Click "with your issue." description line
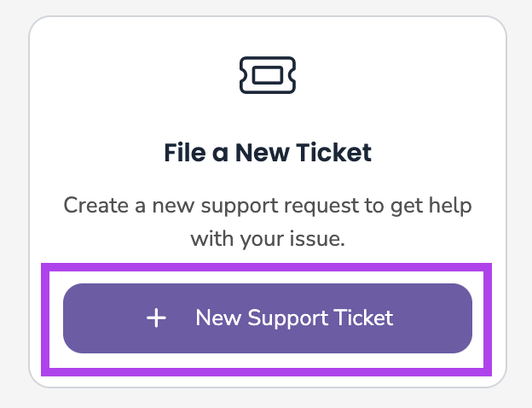Image resolution: width=532 pixels, height=408 pixels. coord(268,238)
